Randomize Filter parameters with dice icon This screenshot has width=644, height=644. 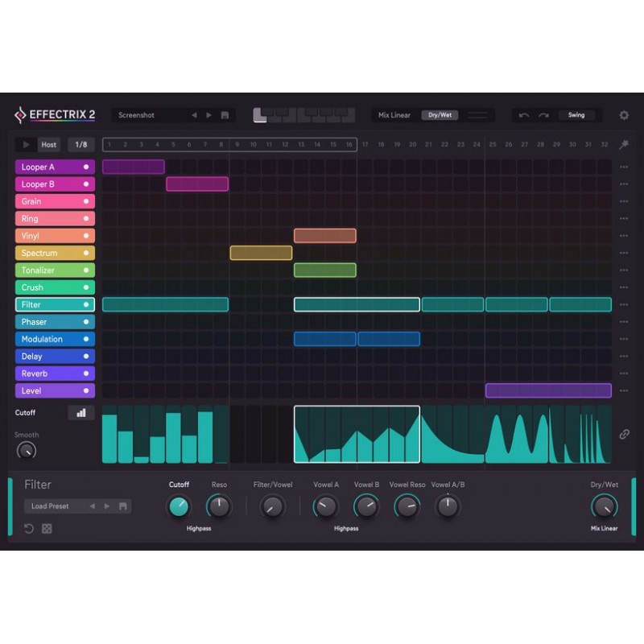pyautogui.click(x=47, y=529)
